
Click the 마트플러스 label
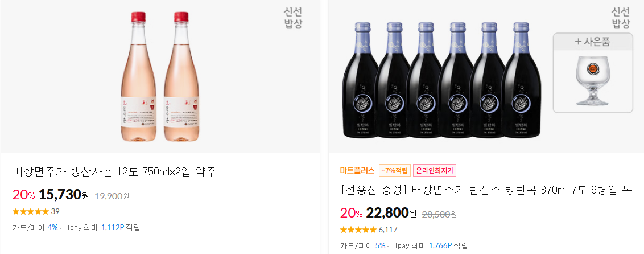pos(357,170)
